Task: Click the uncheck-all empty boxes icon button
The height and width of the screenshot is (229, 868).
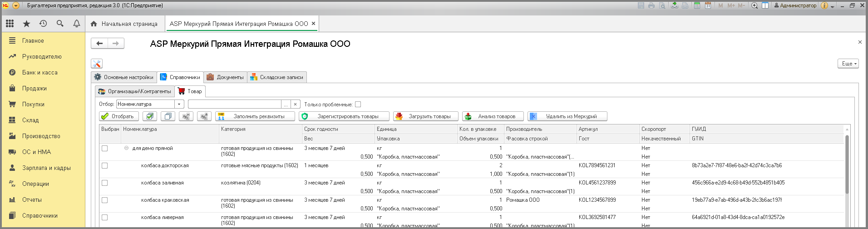Action: point(168,116)
